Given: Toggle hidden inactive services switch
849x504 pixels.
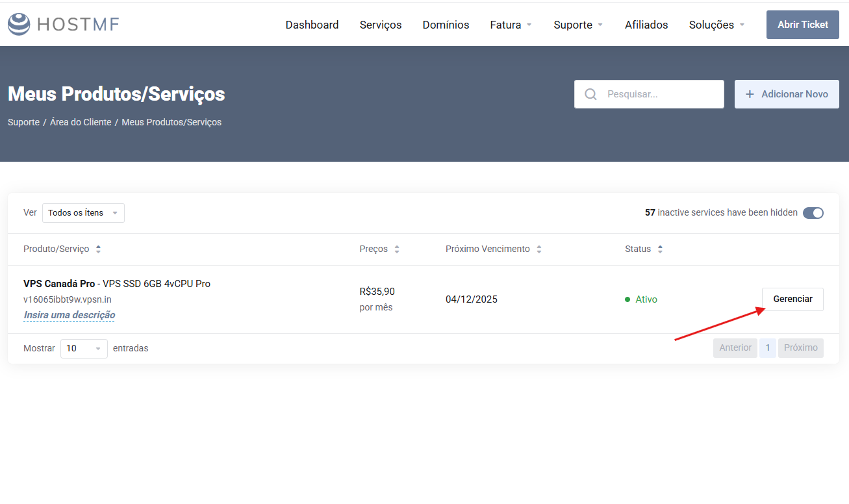Looking at the screenshot, I should click(813, 213).
